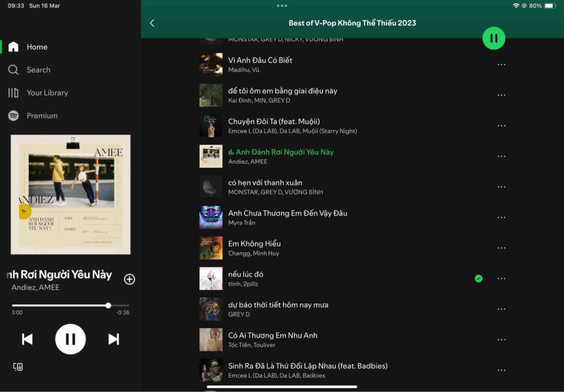Play the song nếu lúc đó
This screenshot has width=564, height=392.
pyautogui.click(x=246, y=274)
